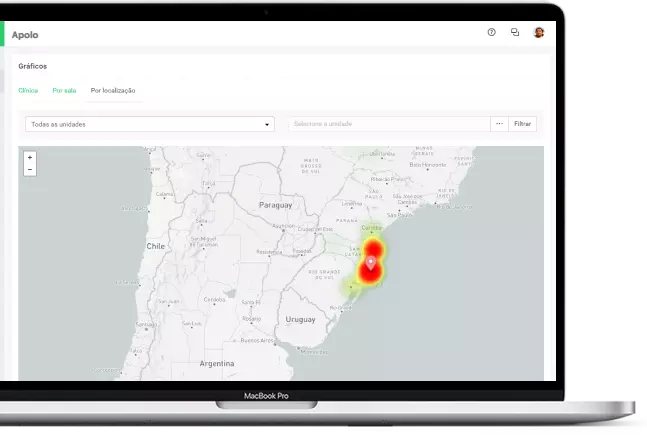This screenshot has height=438, width=647.
Task: Click the Buenos Aires label on map
Action: click(x=257, y=341)
